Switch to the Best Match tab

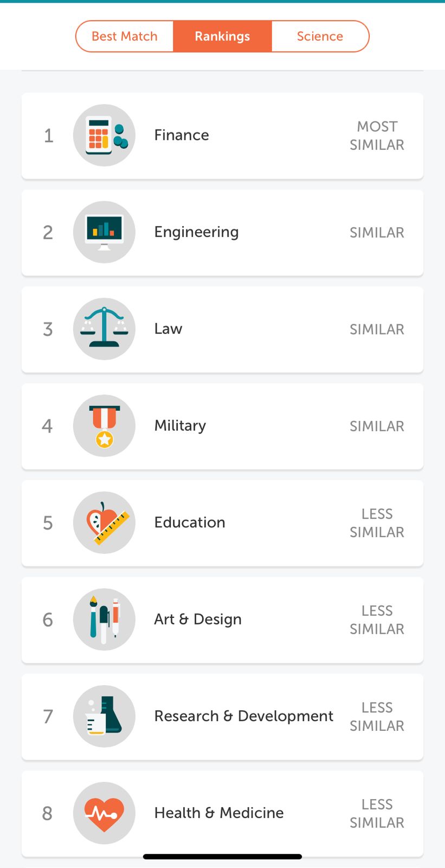[x=125, y=36]
